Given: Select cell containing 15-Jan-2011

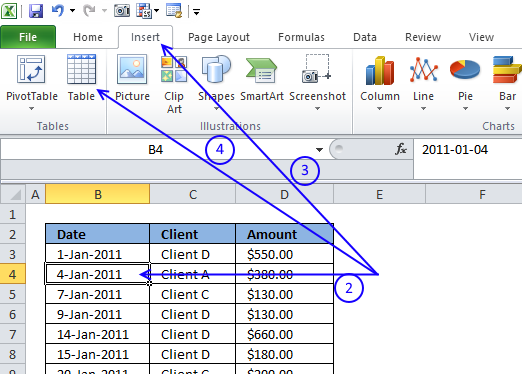Looking at the screenshot, I should coord(97,354).
